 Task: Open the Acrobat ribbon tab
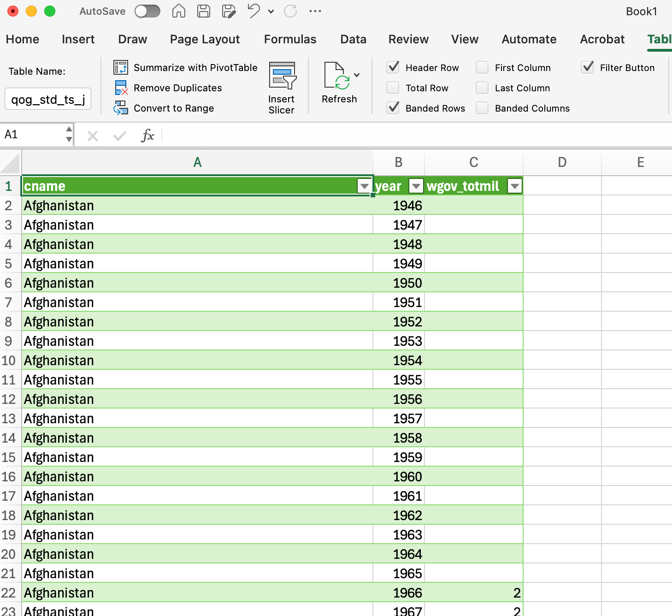[602, 39]
